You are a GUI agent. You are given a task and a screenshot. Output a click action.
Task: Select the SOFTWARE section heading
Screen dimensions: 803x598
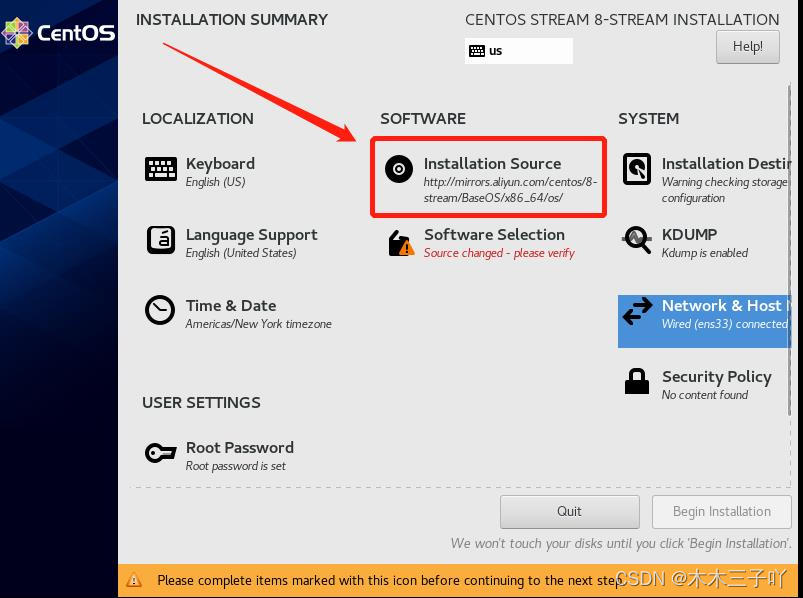422,118
